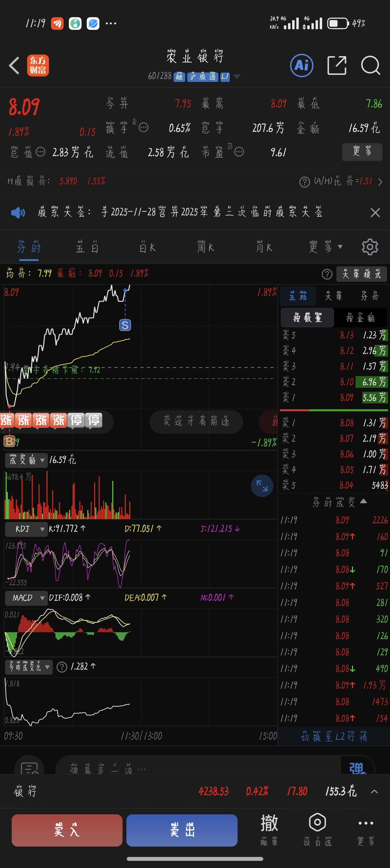The width and height of the screenshot is (390, 868).
Task: Mute the 股东大会 announcement speaker icon
Action: [18, 213]
